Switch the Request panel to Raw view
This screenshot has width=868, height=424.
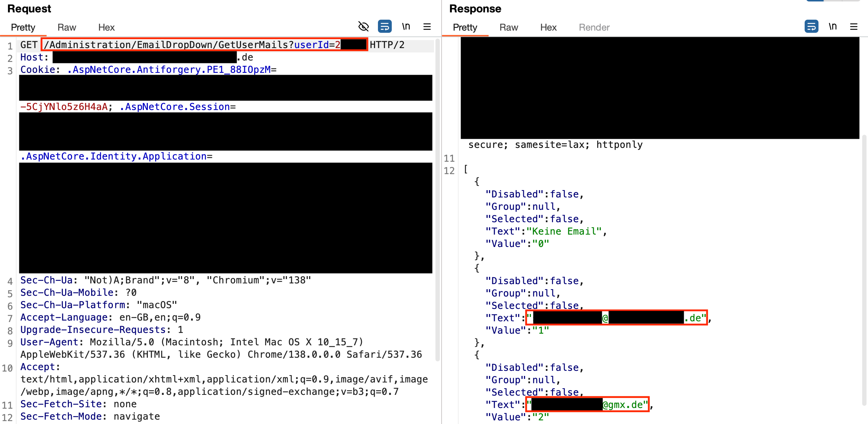[67, 27]
